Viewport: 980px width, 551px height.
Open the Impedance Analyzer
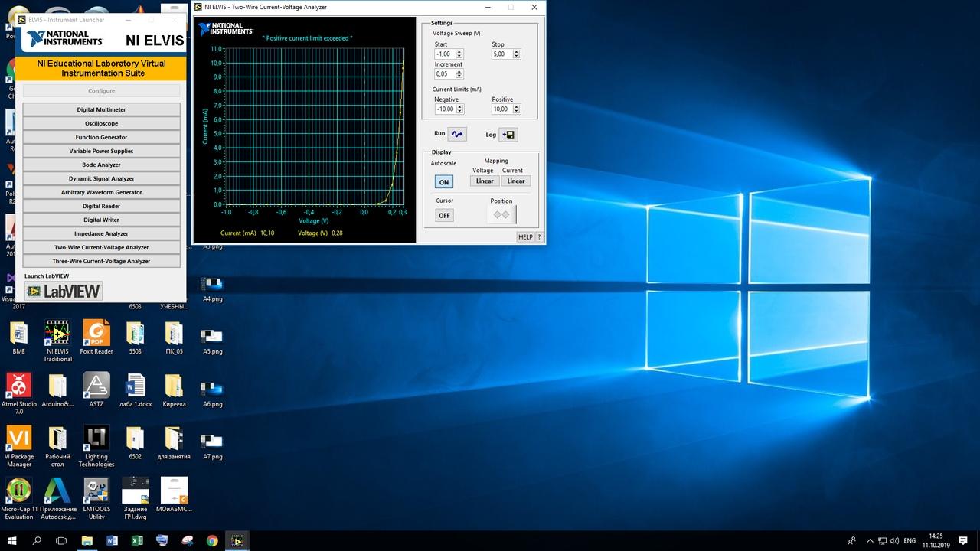(101, 233)
